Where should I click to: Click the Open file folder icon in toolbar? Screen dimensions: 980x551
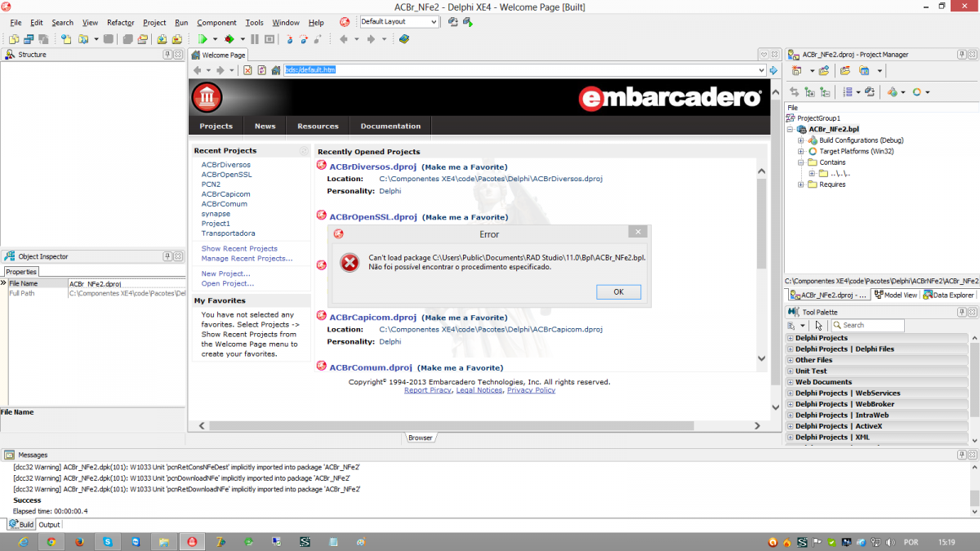point(83,38)
